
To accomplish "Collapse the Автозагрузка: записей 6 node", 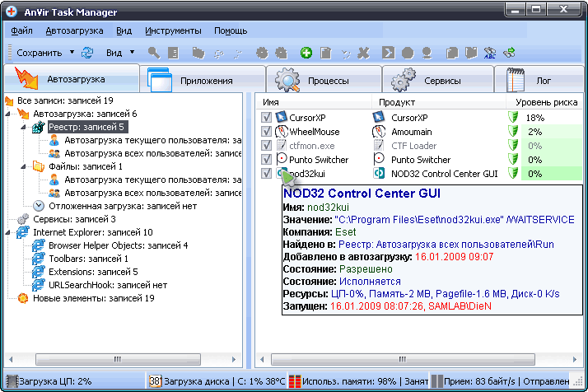I will [x=8, y=114].
